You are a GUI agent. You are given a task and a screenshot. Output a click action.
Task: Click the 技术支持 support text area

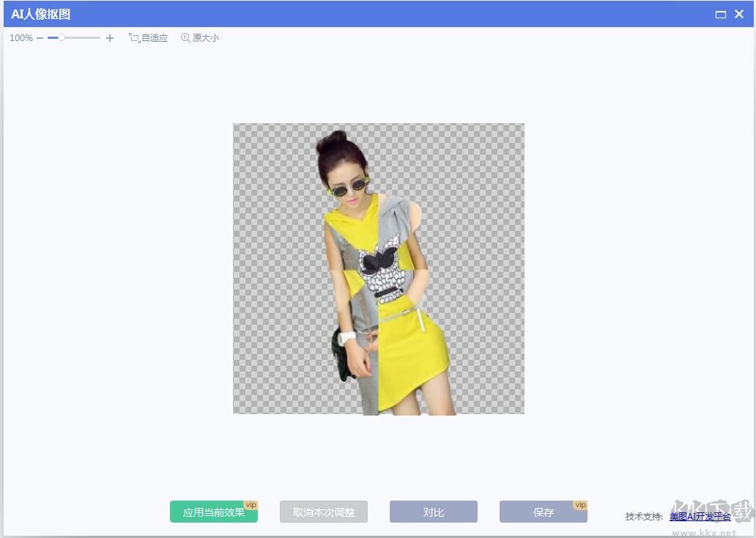coord(645,516)
